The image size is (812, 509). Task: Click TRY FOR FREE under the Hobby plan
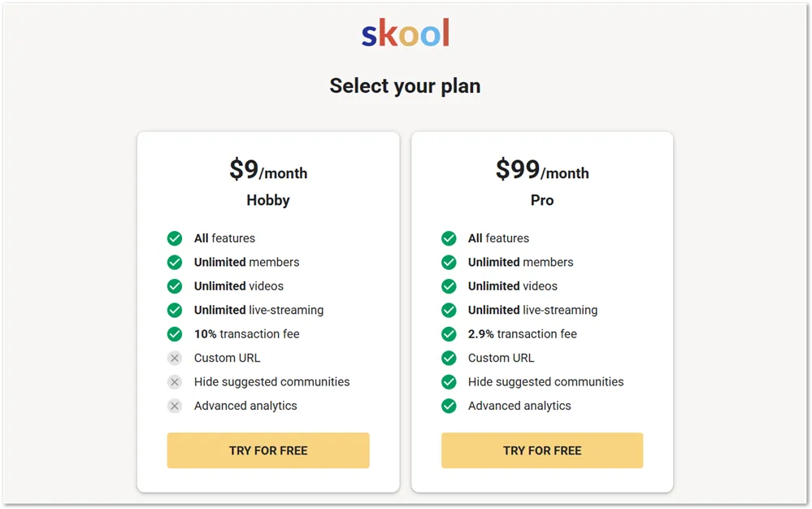click(268, 450)
